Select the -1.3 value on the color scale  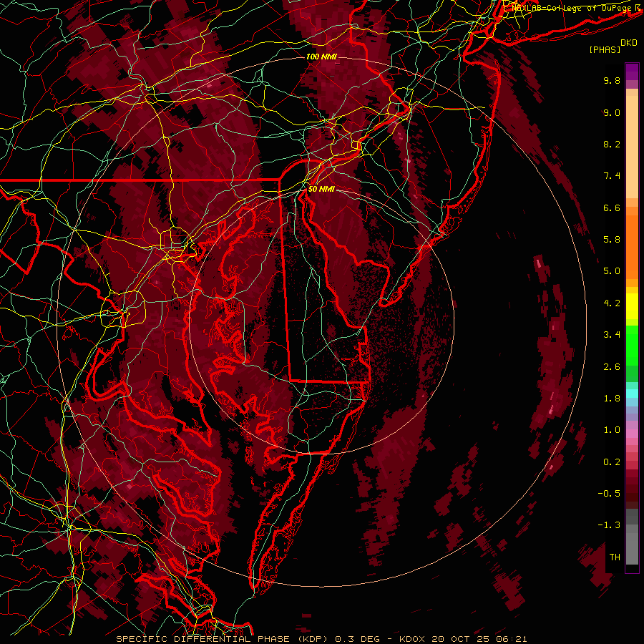(609, 525)
